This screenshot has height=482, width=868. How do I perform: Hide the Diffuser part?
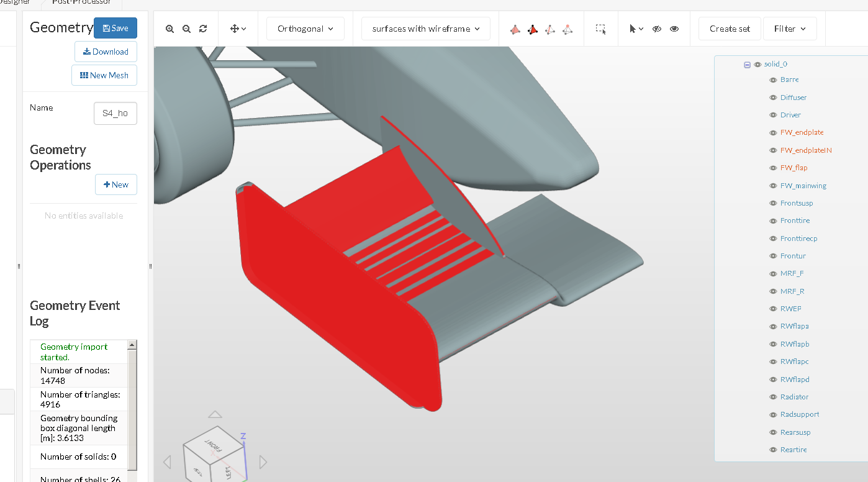click(773, 98)
